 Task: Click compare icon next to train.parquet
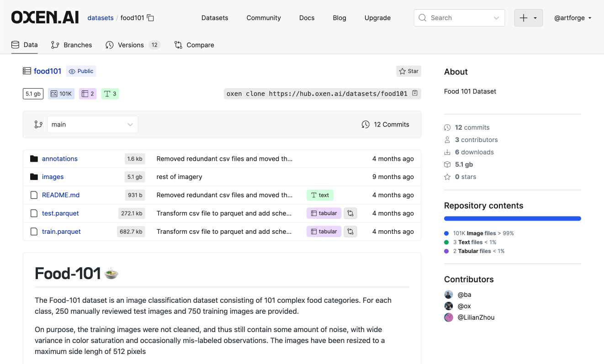(350, 232)
